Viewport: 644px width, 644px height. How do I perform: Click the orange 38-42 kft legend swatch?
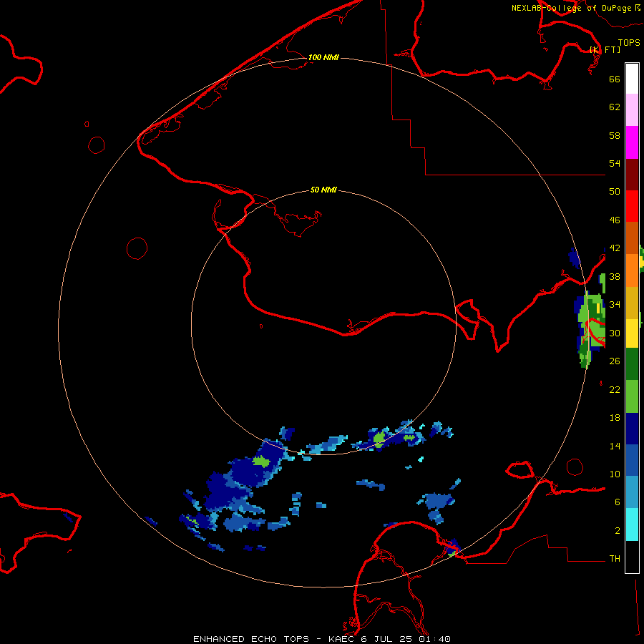pyautogui.click(x=632, y=270)
